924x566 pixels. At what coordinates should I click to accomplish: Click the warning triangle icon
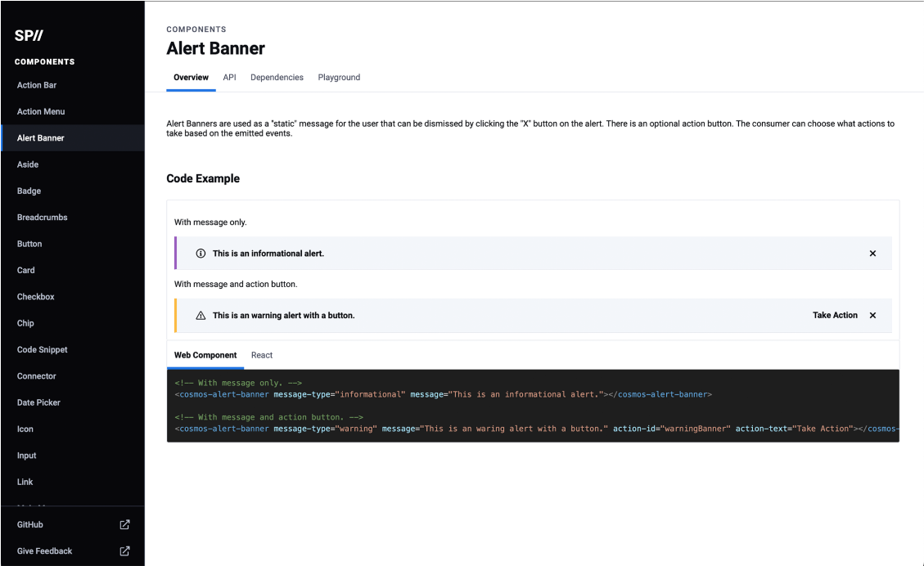(x=201, y=316)
